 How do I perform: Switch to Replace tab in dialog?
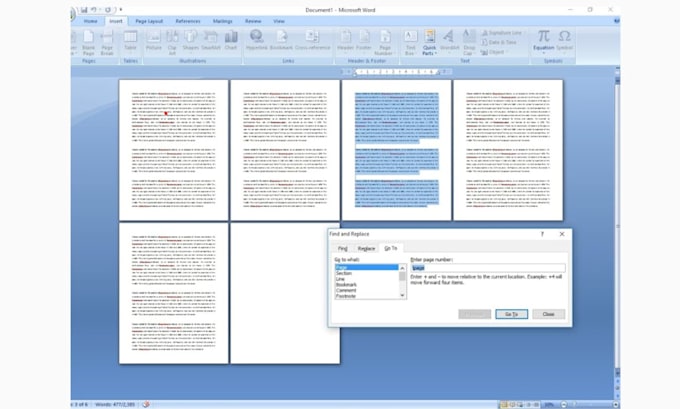(x=366, y=249)
